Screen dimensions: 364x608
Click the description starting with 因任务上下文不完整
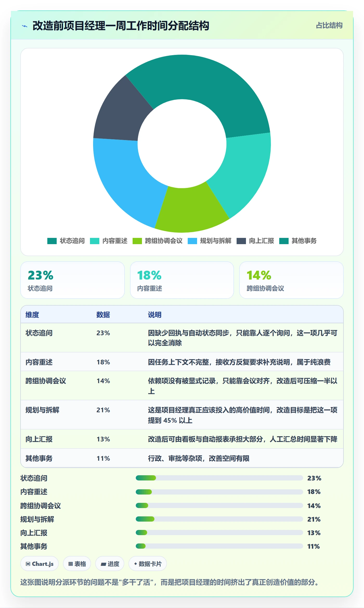pyautogui.click(x=239, y=362)
